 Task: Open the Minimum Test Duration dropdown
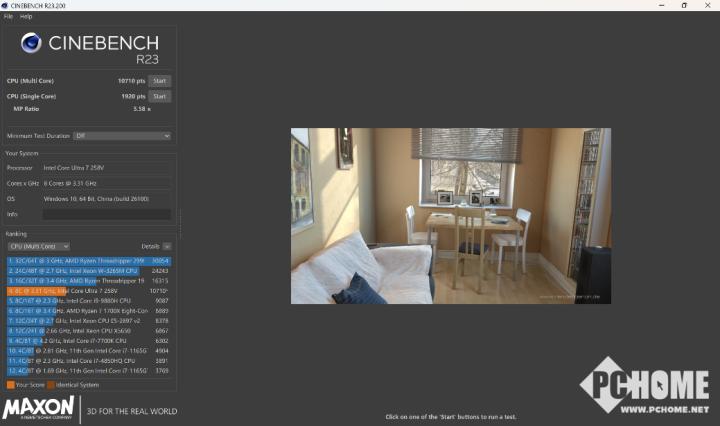click(x=122, y=136)
